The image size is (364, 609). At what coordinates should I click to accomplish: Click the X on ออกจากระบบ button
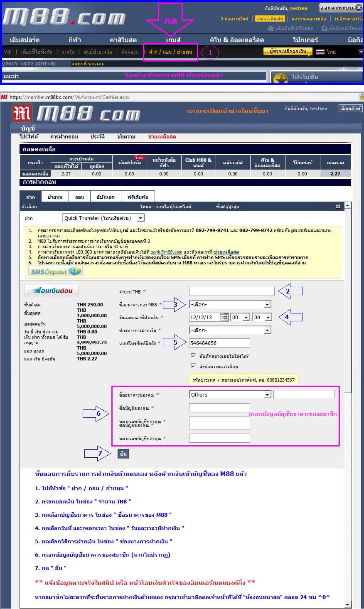tap(359, 7)
